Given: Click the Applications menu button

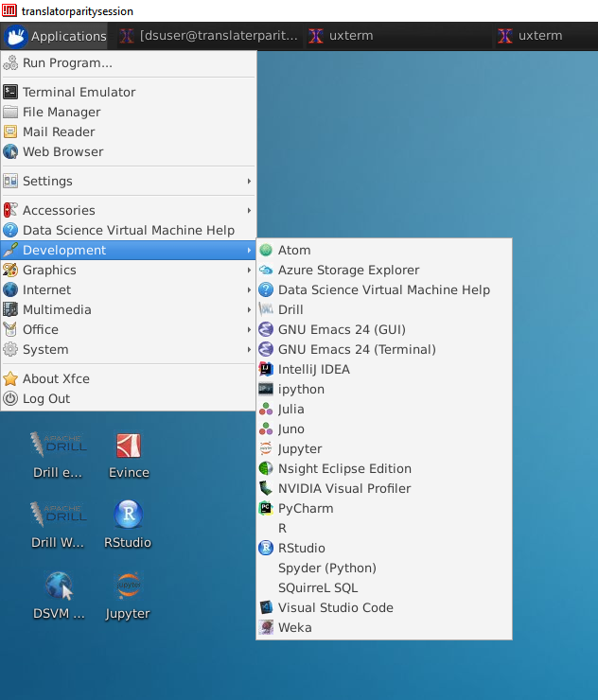Looking at the screenshot, I should tap(56, 36).
